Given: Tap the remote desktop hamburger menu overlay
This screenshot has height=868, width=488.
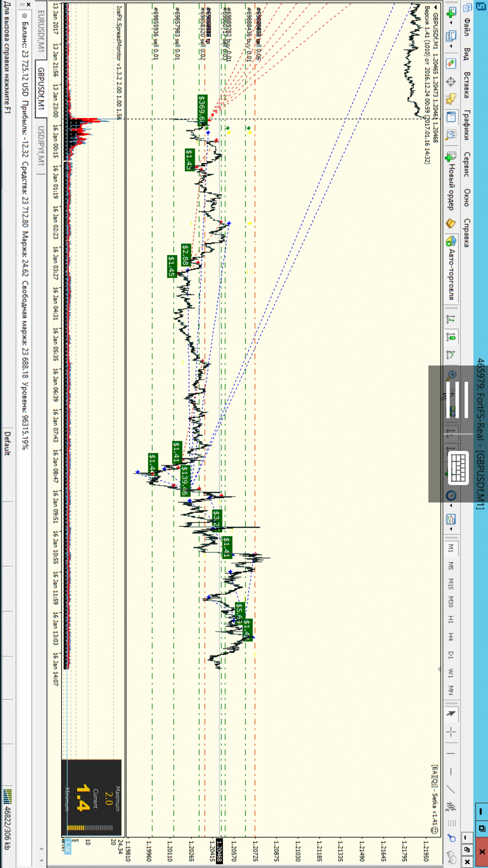Looking at the screenshot, I should 457,399.
